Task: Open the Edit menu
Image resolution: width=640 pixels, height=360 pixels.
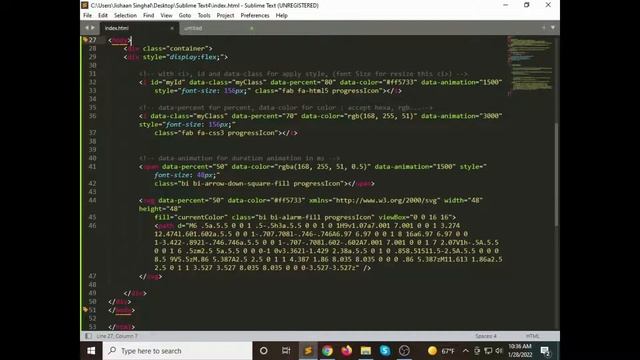Action: [x=103, y=16]
